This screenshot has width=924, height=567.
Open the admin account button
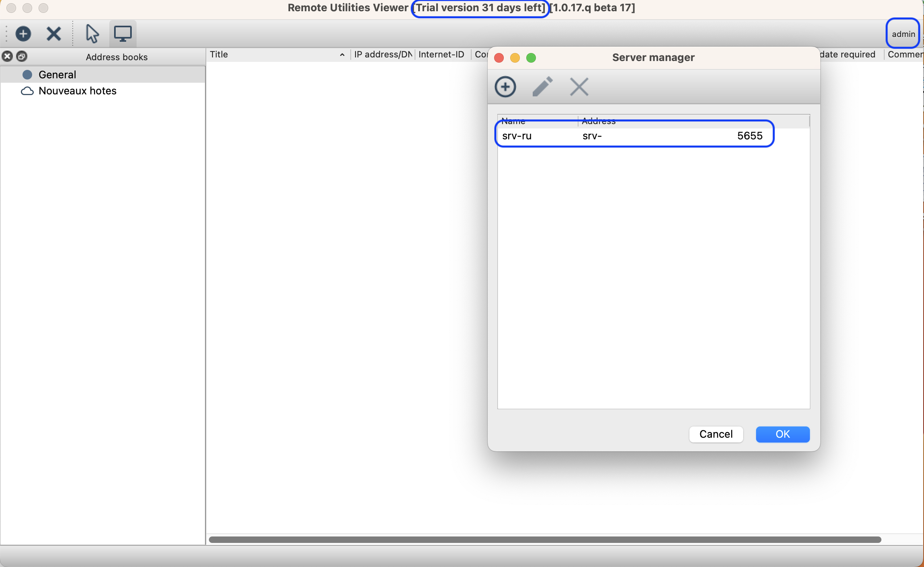tap(903, 34)
